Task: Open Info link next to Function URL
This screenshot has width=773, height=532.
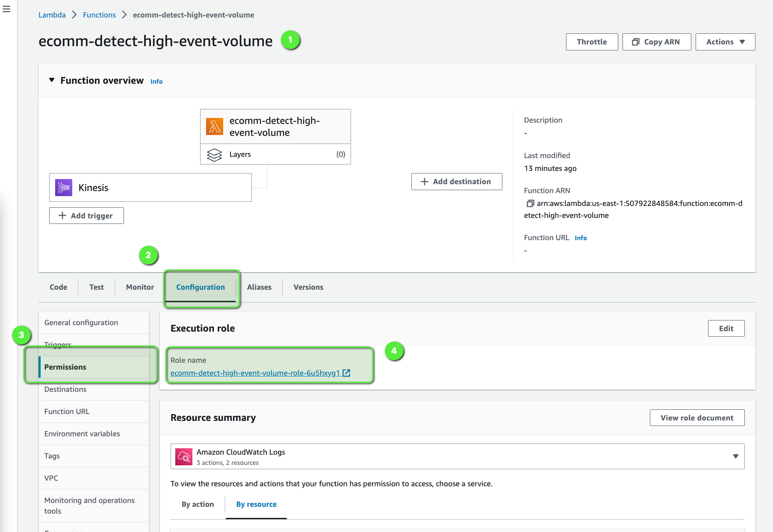Action: (581, 238)
